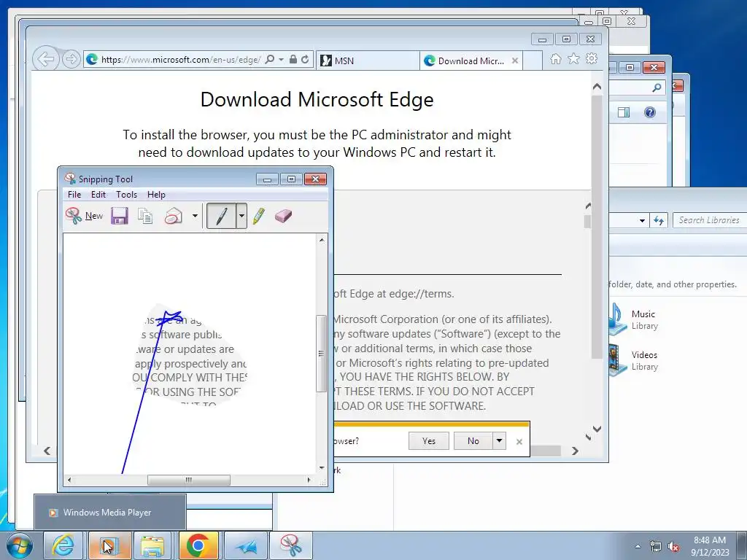This screenshot has height=560, width=747.
Task: Open Videos library in Explorer window
Action: 635,360
